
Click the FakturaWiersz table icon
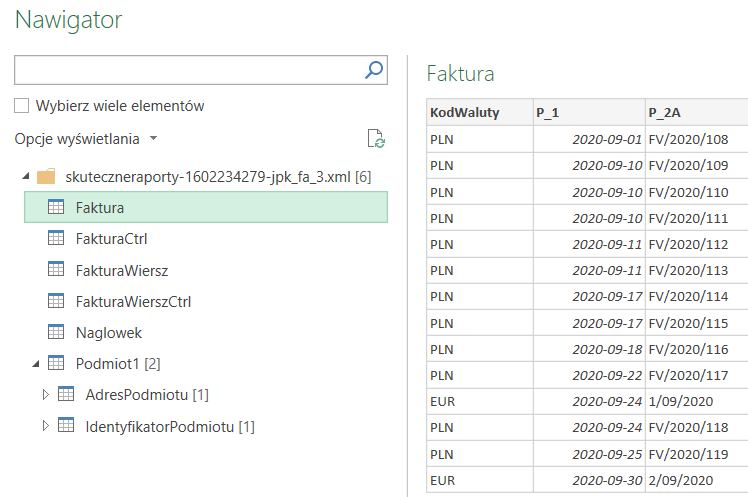click(57, 269)
